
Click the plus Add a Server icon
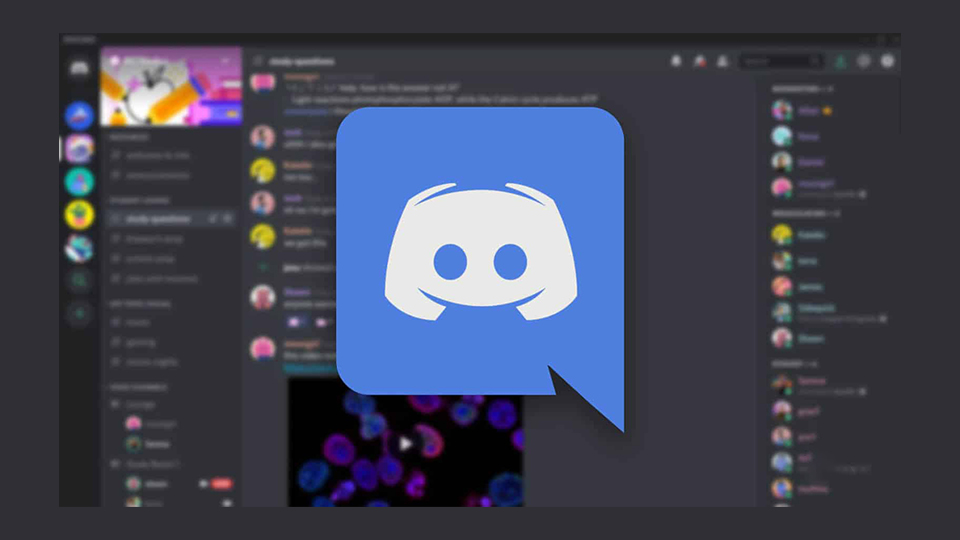click(79, 314)
